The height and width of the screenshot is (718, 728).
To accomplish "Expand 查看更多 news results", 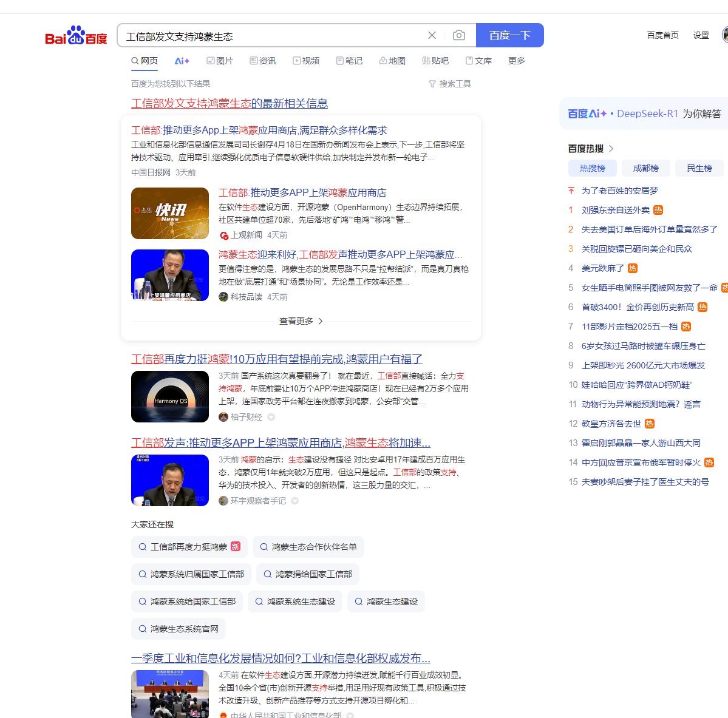I will click(x=301, y=321).
